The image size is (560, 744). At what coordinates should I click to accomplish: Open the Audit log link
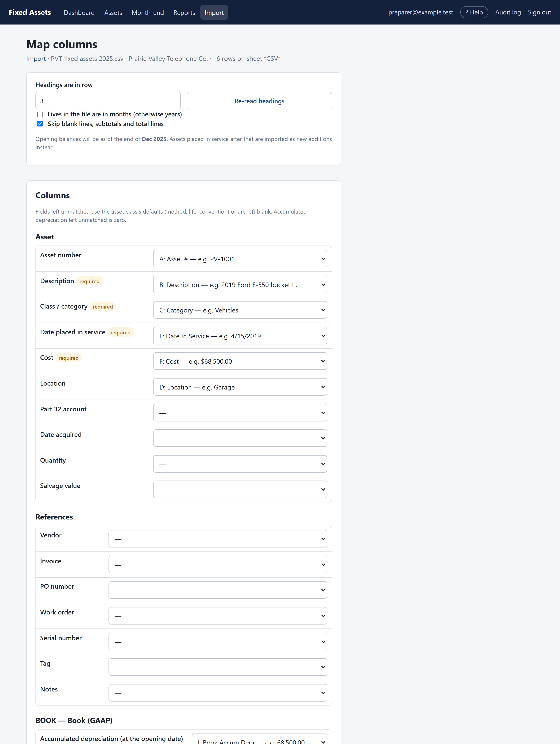click(508, 12)
